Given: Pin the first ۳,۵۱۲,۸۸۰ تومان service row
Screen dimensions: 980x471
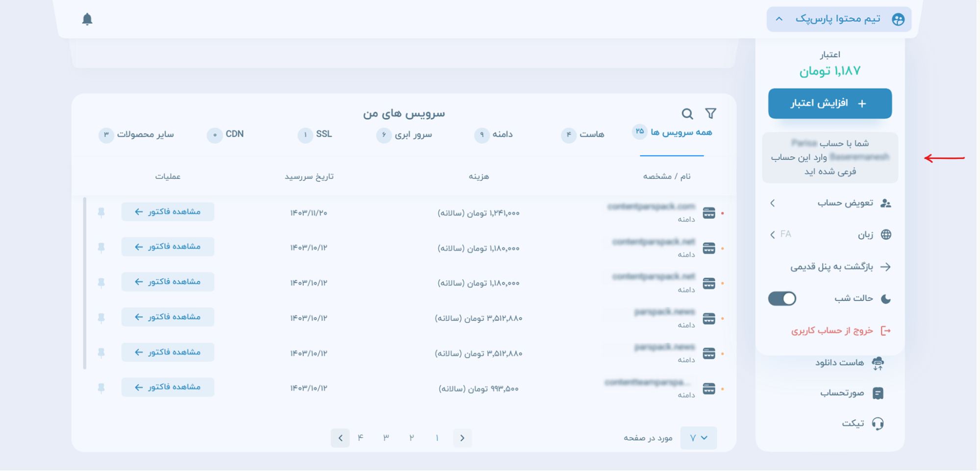Looking at the screenshot, I should (x=101, y=318).
